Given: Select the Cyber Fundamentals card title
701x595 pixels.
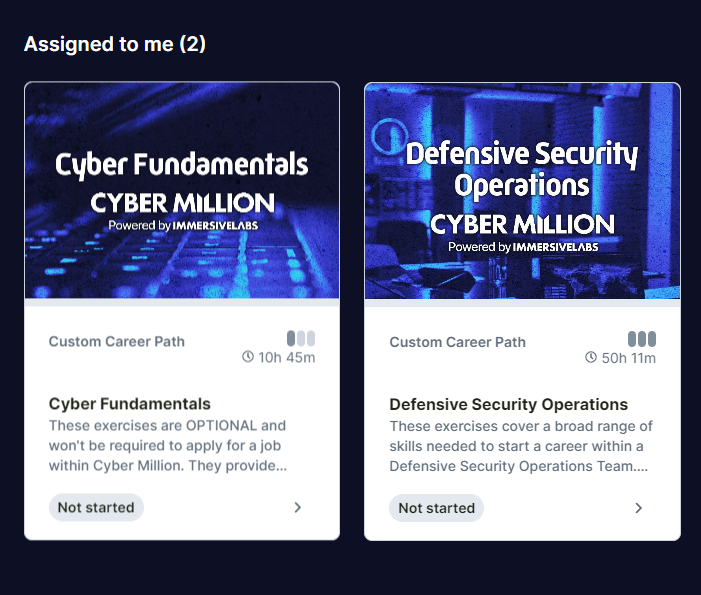Looking at the screenshot, I should pos(130,404).
